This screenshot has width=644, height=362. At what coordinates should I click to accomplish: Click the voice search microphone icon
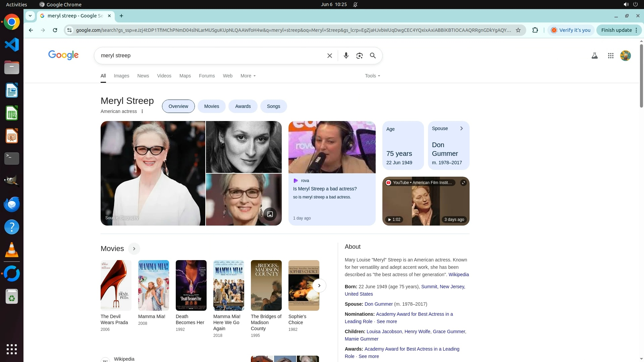pyautogui.click(x=346, y=56)
